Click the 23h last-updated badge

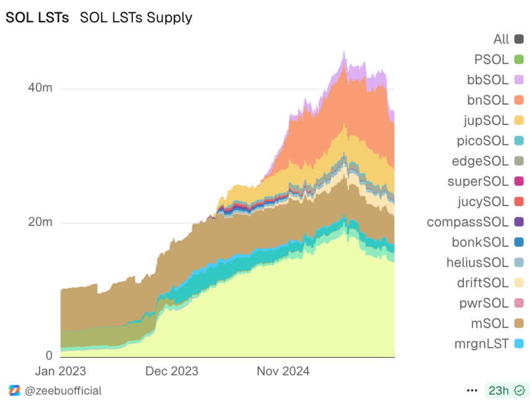point(499,391)
